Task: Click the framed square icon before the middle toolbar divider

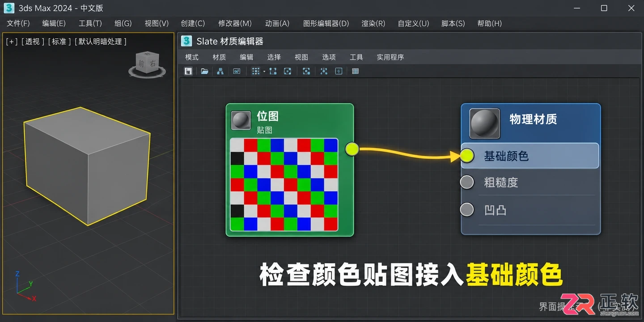Action: pyautogui.click(x=288, y=71)
